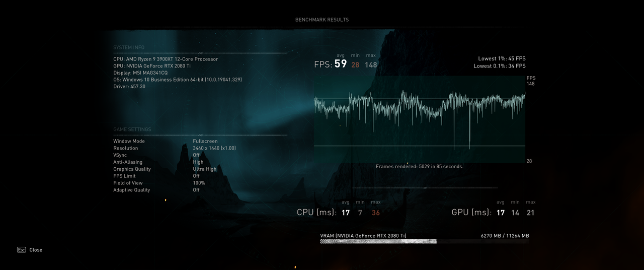Click the Off value beside Adaptive Quality
644x270 pixels.
point(196,190)
